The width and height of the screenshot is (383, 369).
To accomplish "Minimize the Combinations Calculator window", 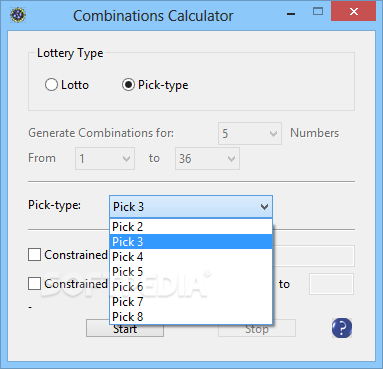I will [x=291, y=14].
